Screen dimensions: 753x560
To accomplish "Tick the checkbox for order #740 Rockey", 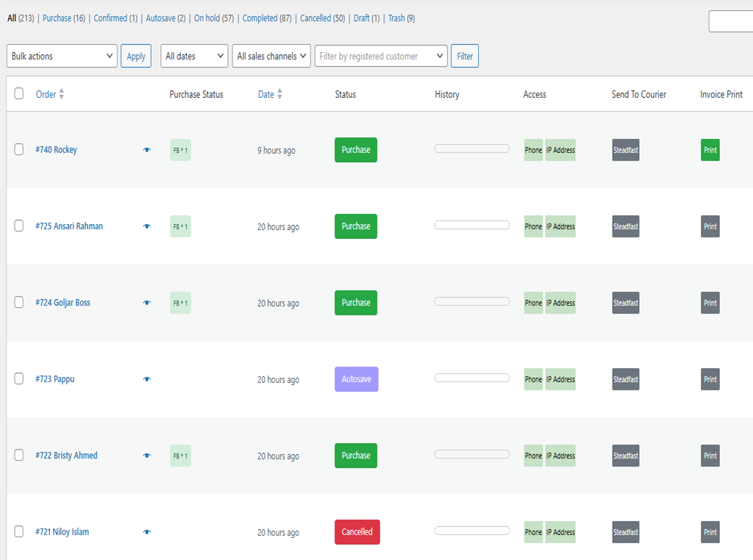I will click(19, 149).
